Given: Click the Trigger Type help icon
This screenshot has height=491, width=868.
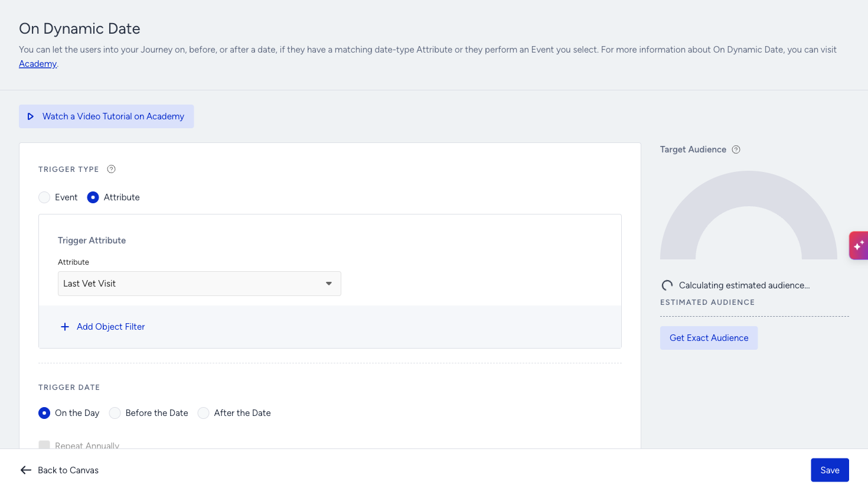Looking at the screenshot, I should pos(111,169).
